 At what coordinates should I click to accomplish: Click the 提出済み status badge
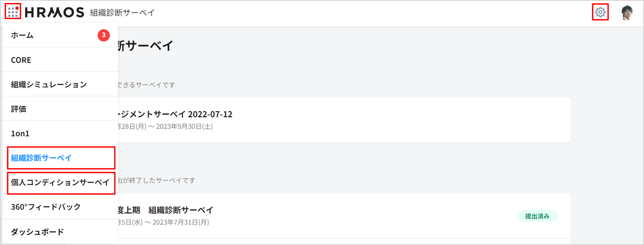tap(537, 216)
